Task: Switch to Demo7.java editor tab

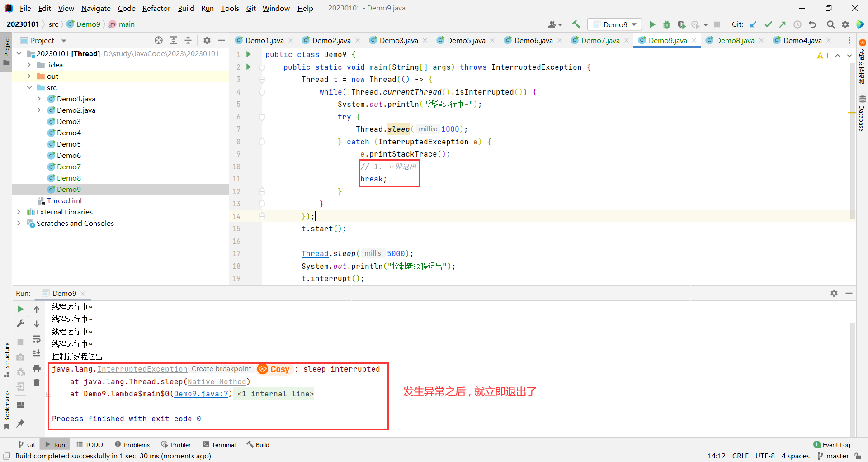Action: point(600,40)
